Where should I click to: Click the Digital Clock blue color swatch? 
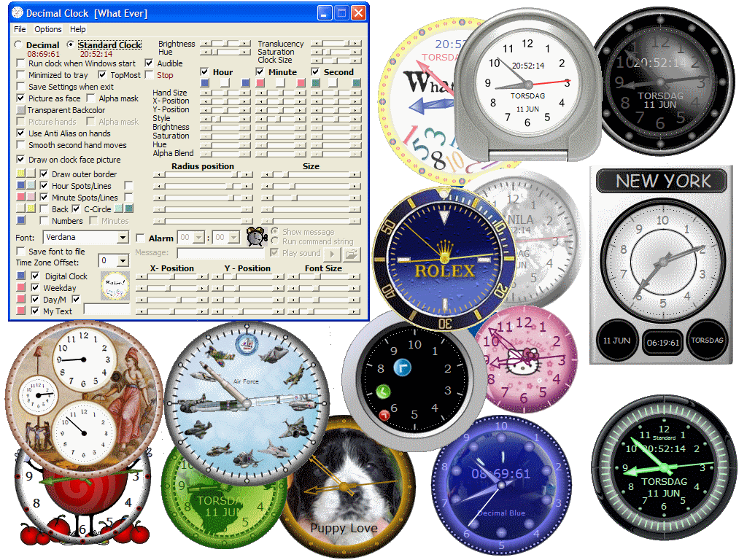(x=21, y=276)
